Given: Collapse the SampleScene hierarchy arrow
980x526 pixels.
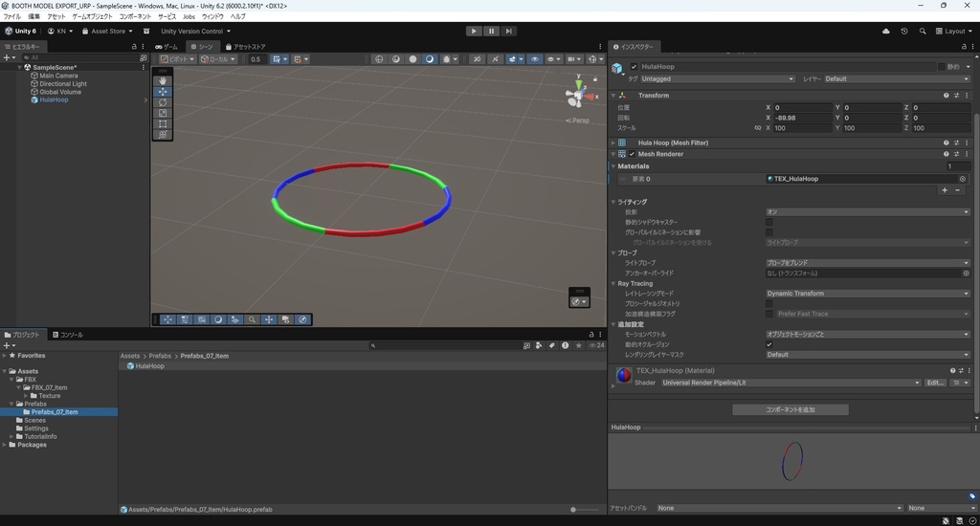Looking at the screenshot, I should (19, 67).
